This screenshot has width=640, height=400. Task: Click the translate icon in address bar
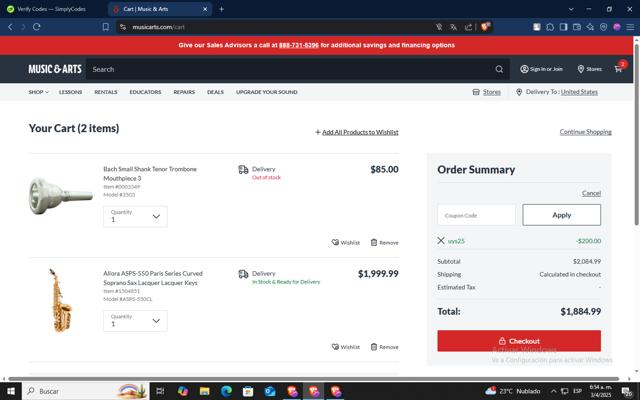coord(453,27)
